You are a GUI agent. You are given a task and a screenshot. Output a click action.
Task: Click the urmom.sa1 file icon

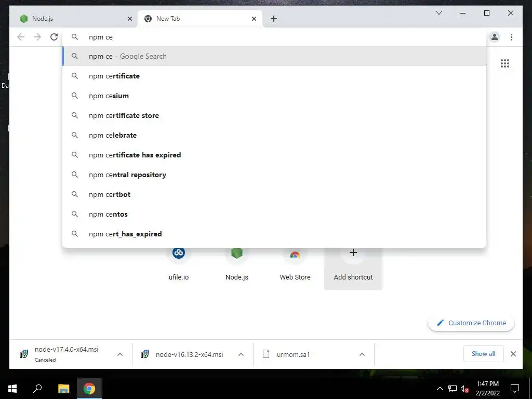(x=266, y=354)
